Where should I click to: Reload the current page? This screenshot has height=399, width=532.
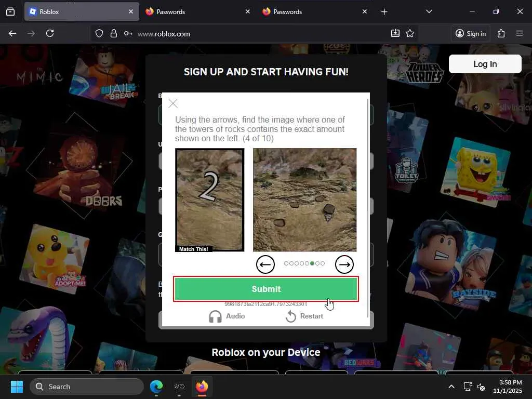click(x=50, y=33)
